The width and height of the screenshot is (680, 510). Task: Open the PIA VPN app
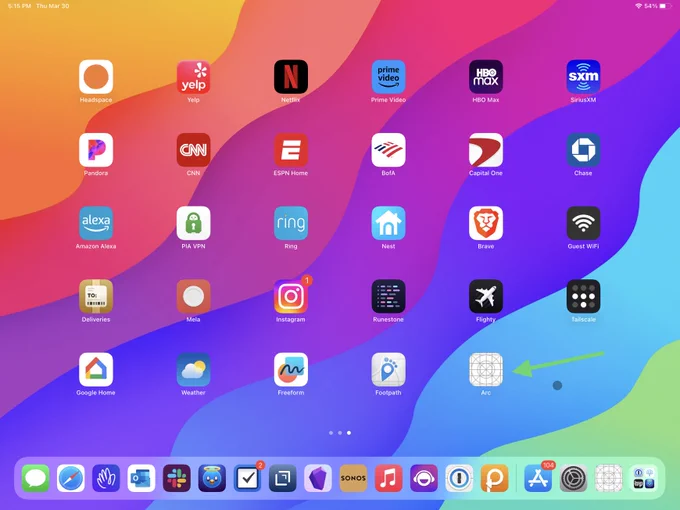[193, 223]
